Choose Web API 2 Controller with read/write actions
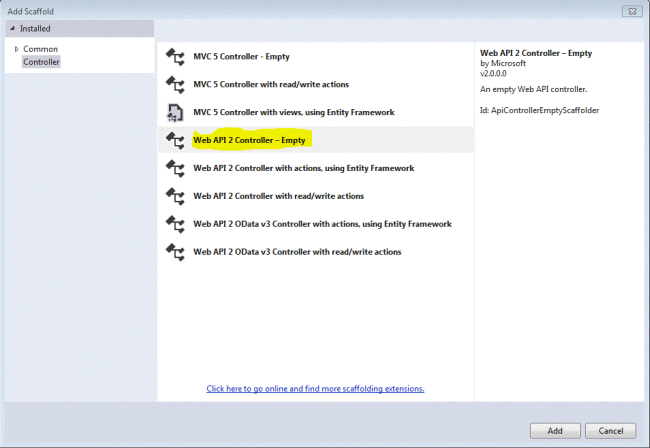 click(315, 196)
